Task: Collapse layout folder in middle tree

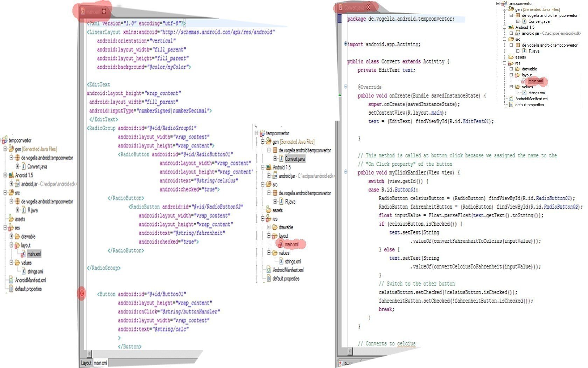Action: point(269,236)
